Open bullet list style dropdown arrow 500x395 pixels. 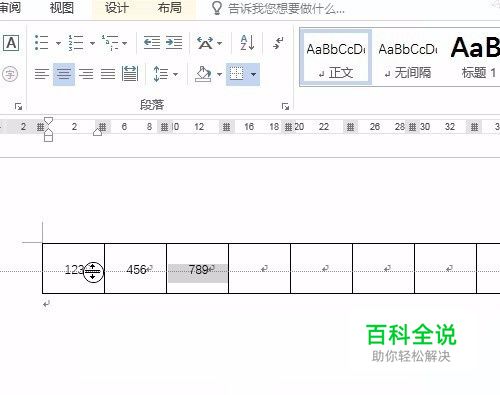(58, 43)
